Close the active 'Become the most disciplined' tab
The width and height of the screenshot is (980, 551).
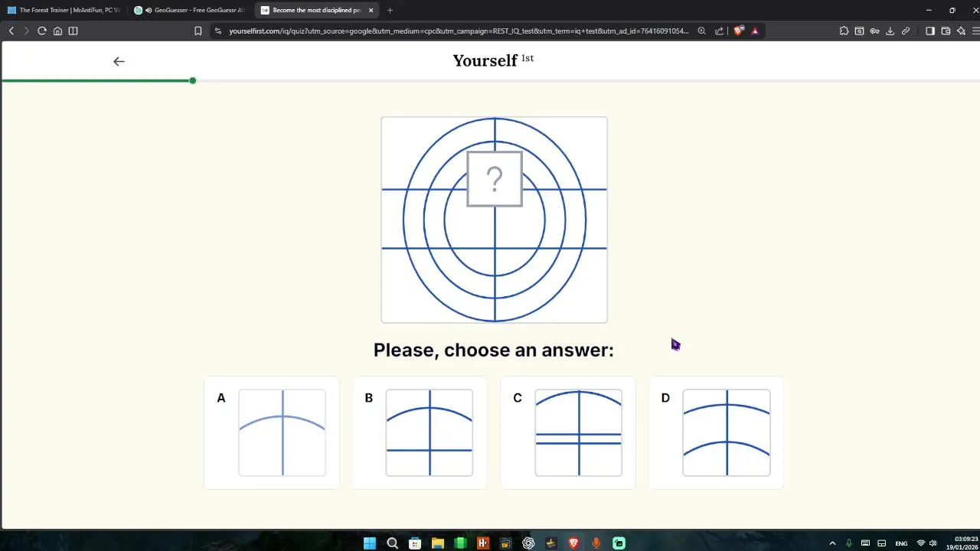coord(371,10)
